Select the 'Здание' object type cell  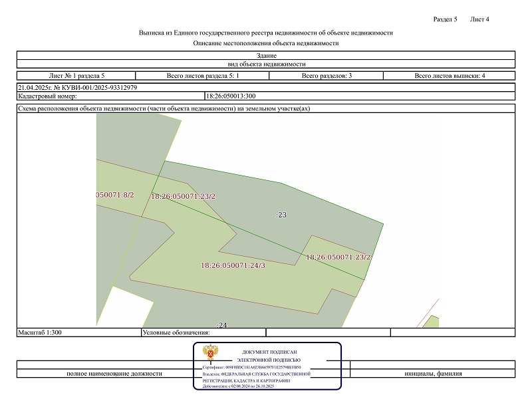click(x=266, y=56)
